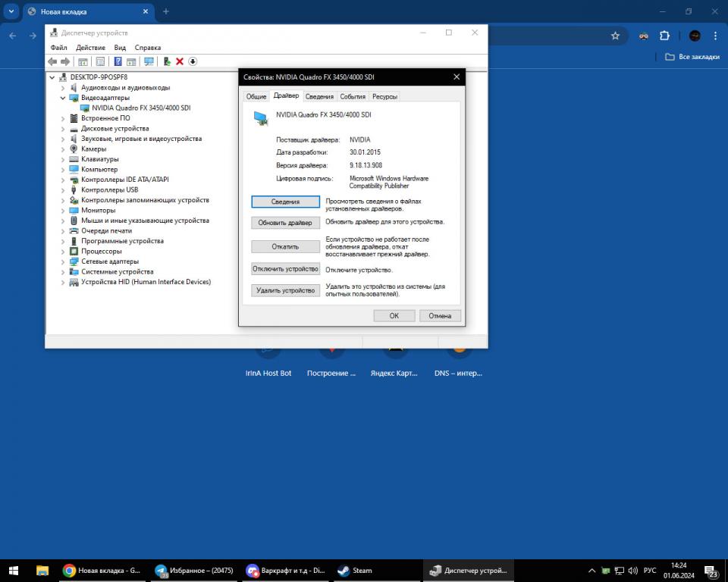Click the show/hide console tree toolbar icon
This screenshot has height=582, width=728.
[83, 61]
